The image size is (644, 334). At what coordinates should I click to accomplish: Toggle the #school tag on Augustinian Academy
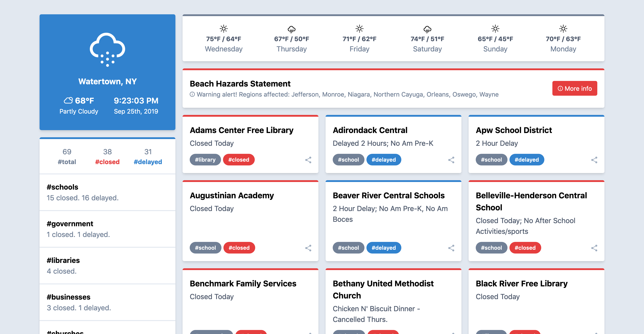pyautogui.click(x=205, y=248)
